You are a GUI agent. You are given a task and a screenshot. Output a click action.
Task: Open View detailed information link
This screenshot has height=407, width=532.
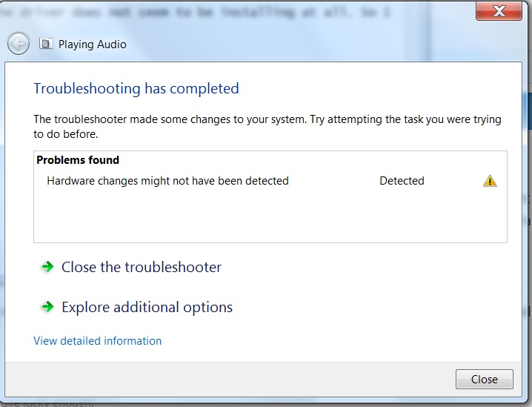97,341
